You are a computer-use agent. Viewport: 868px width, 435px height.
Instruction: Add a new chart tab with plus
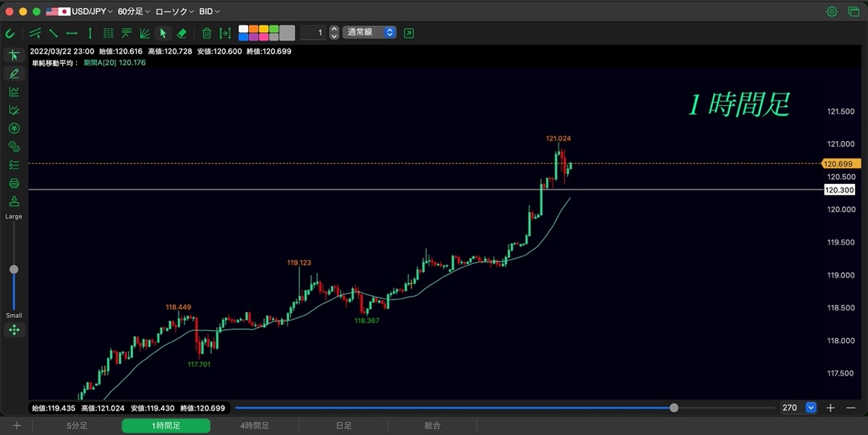pos(16,426)
